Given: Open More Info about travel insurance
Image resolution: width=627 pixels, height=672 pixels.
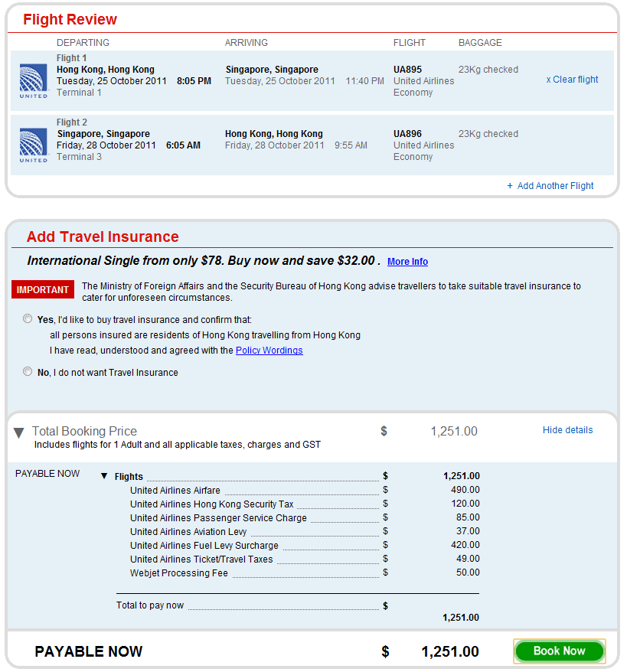Looking at the screenshot, I should tap(407, 262).
